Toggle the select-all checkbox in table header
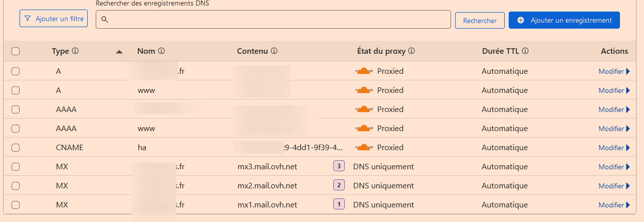The width and height of the screenshot is (644, 222). click(x=16, y=51)
